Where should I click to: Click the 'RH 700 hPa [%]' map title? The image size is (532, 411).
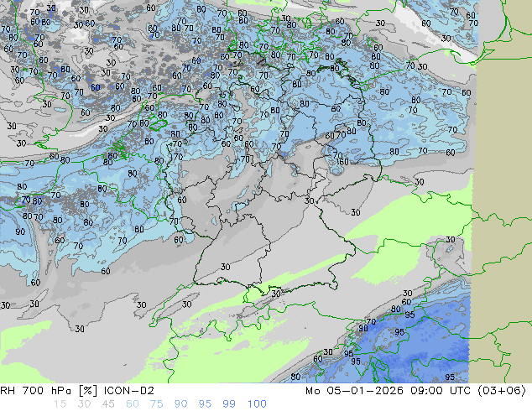pos(49,391)
